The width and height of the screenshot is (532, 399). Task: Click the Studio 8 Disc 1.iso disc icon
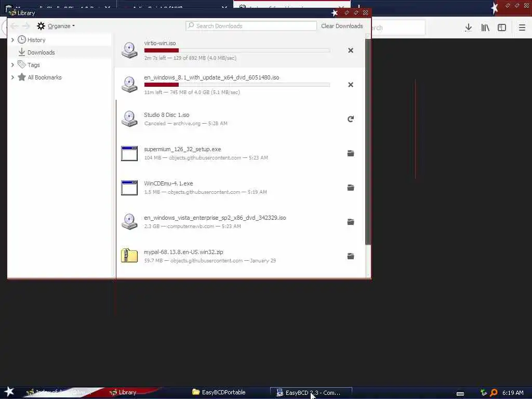(x=129, y=119)
